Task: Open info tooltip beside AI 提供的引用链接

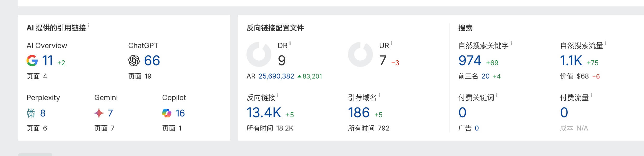Action: (89, 25)
